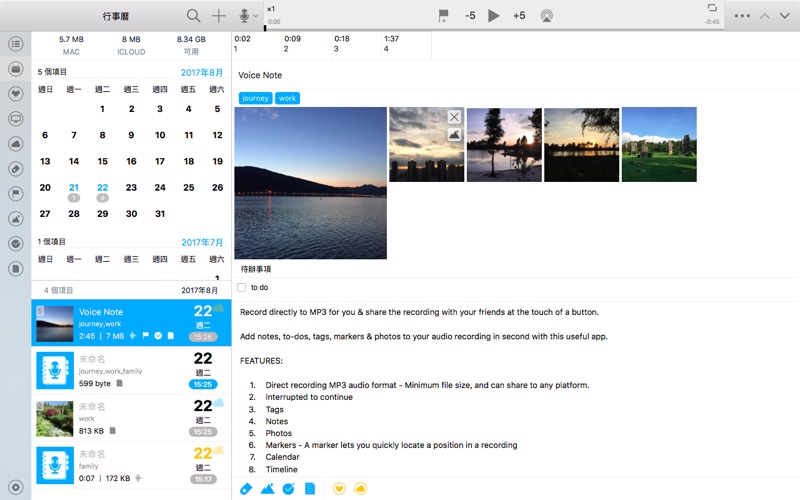
Task: Jump to marker 2 at 0:09
Action: tap(307, 44)
